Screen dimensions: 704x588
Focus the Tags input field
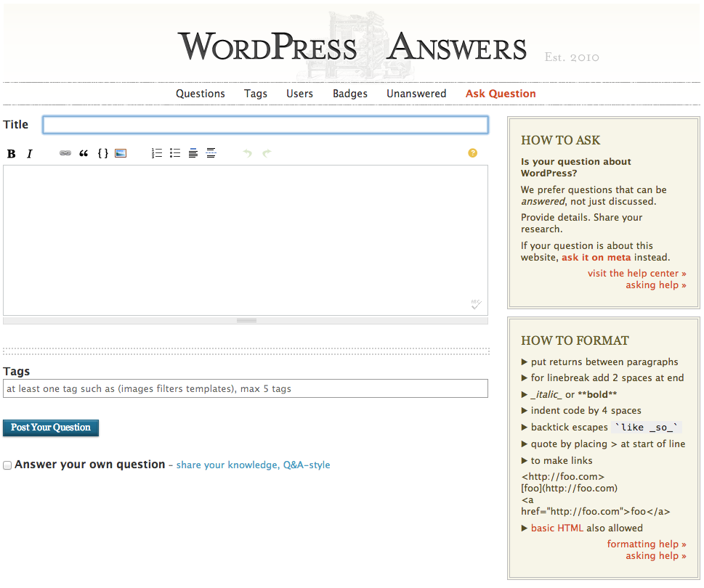point(246,388)
